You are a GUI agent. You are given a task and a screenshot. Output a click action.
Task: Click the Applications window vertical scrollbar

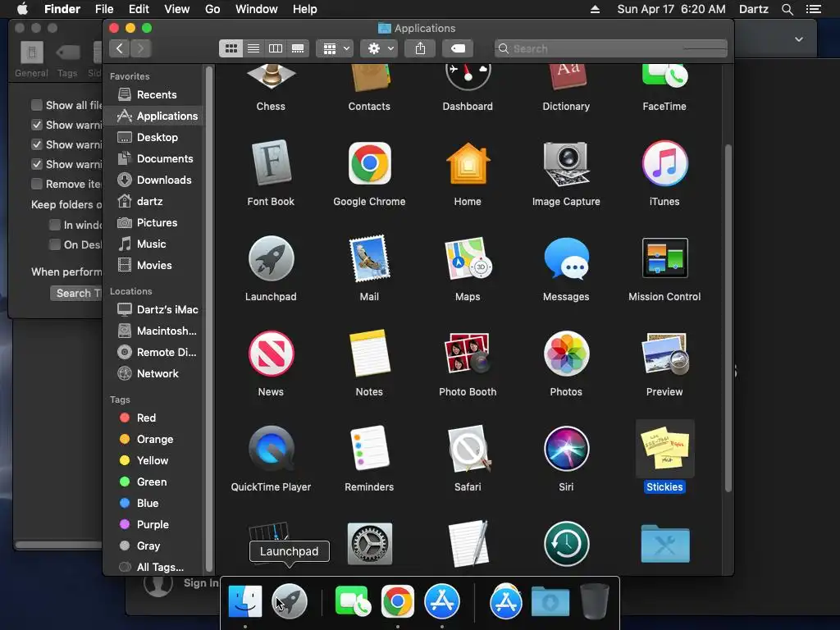point(728,318)
